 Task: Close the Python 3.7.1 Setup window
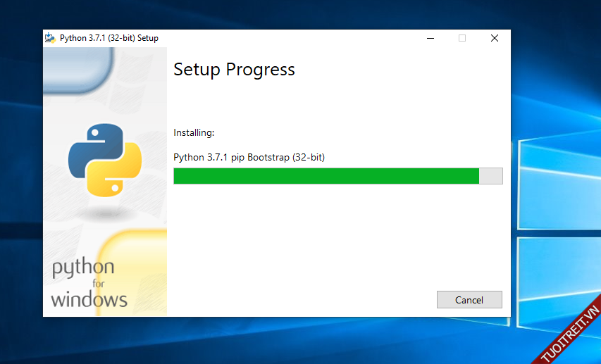click(495, 38)
